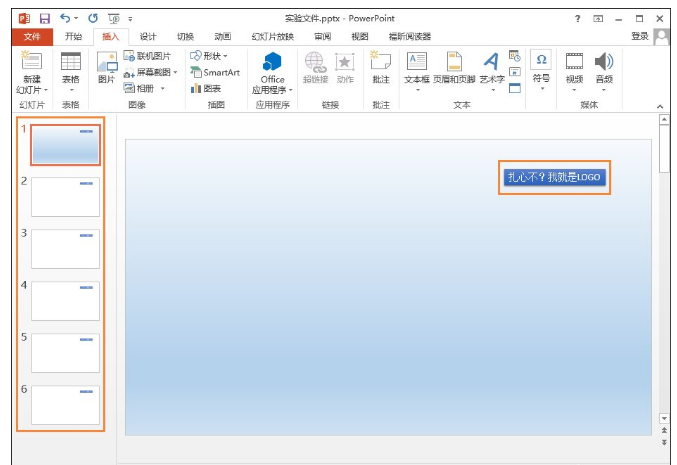Switch to 幻灯片放映 Slide Show tab

[272, 37]
